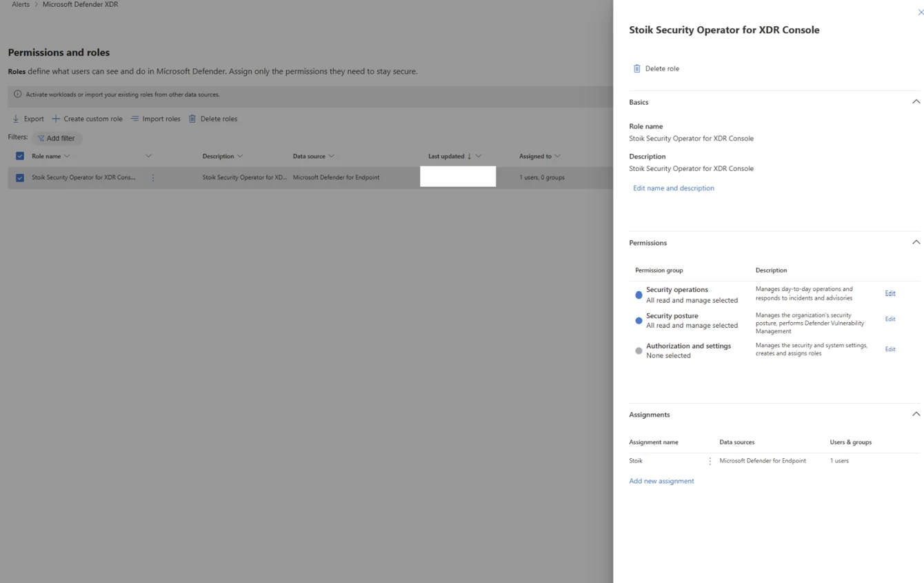Image resolution: width=924 pixels, height=583 pixels.
Task: Click Add new assignment link
Action: [x=661, y=481]
